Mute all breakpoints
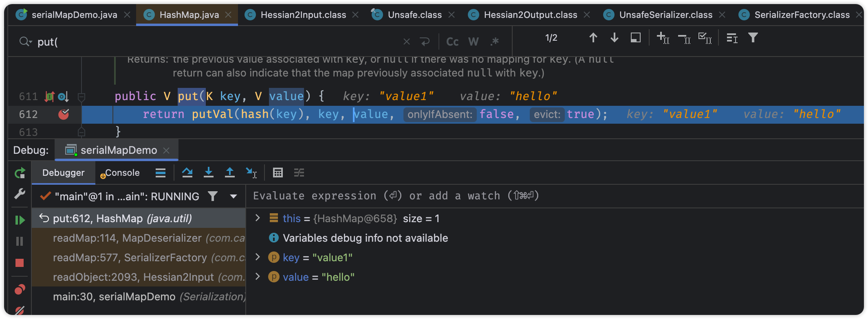This screenshot has width=868, height=319. (20, 310)
